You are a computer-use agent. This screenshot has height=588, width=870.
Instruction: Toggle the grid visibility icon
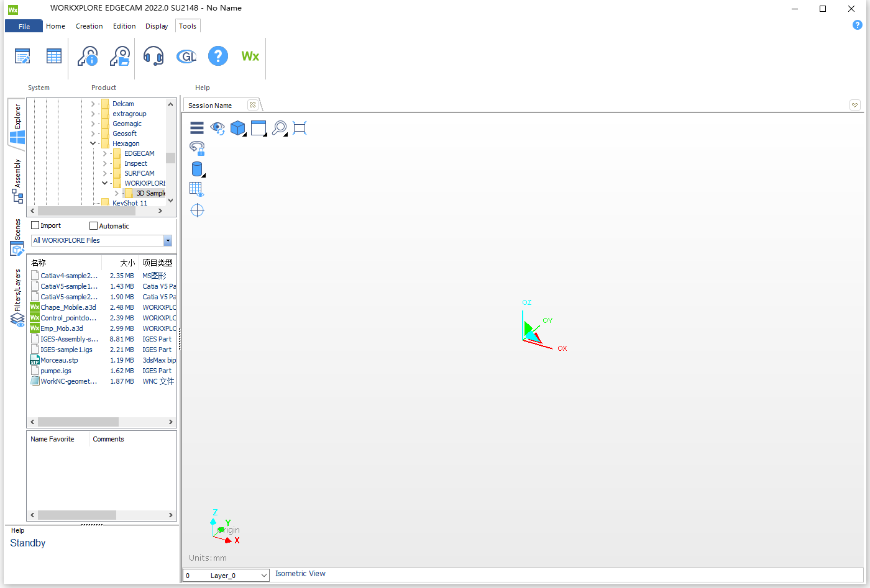click(x=196, y=189)
